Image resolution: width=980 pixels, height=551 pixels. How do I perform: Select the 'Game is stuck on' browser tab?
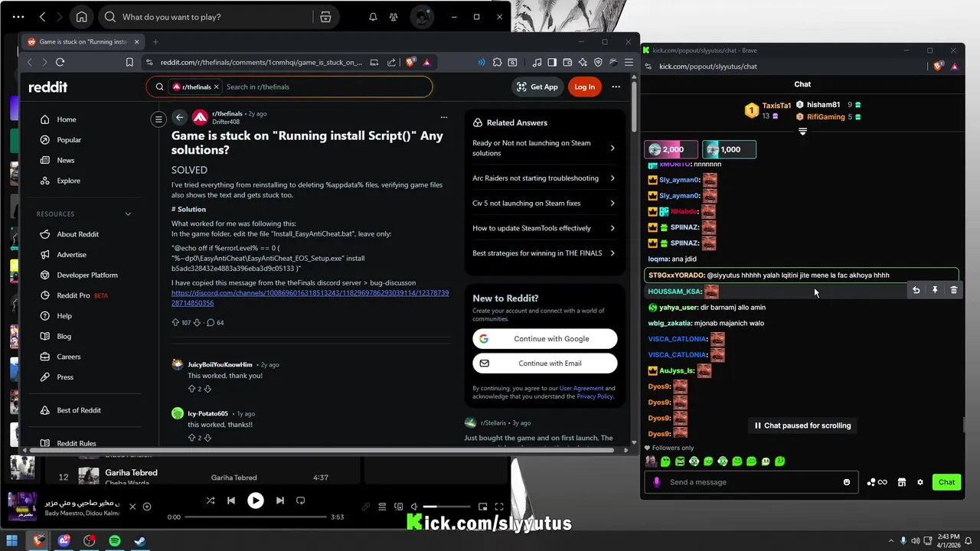tap(83, 42)
